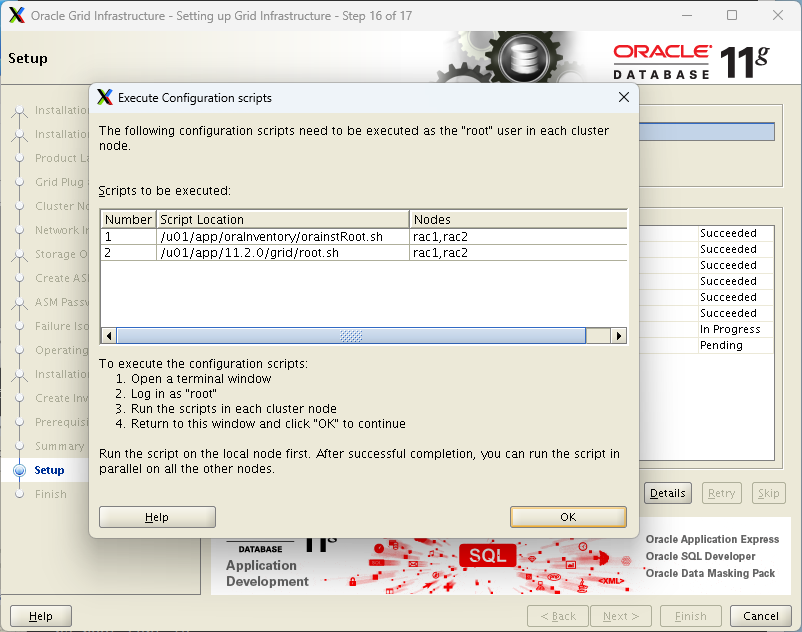Select the Setup step in the sidebar
The width and height of the screenshot is (802, 632).
coord(49,470)
